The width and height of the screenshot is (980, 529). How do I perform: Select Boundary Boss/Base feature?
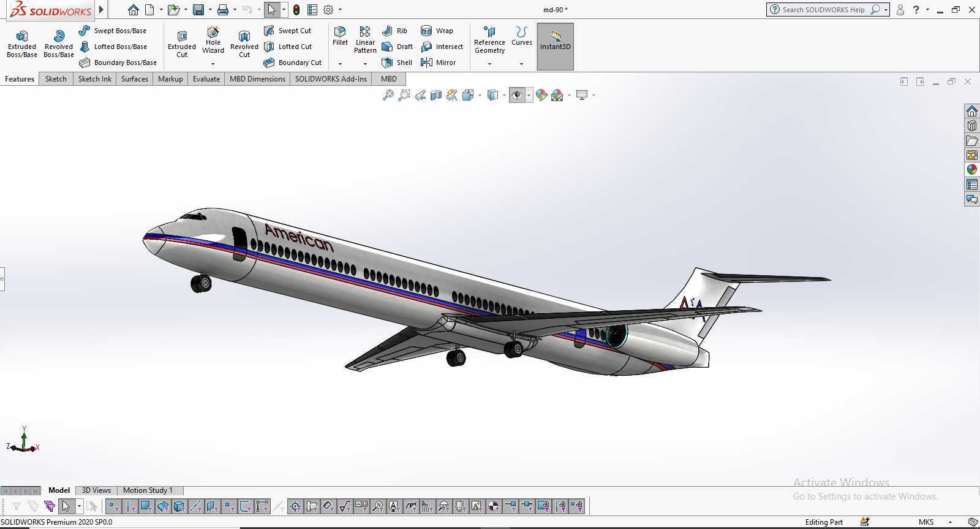pos(118,63)
